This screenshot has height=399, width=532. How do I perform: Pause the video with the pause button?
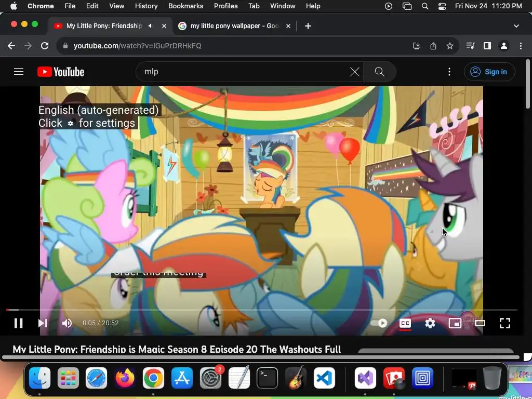tap(18, 323)
